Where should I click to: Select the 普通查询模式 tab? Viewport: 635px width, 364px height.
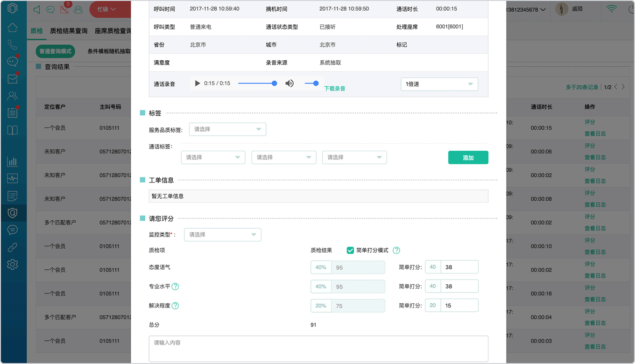coord(56,51)
